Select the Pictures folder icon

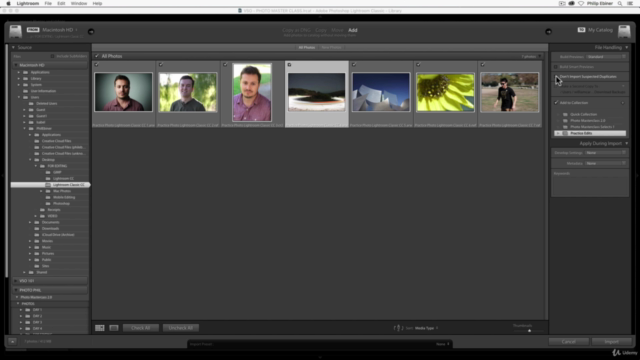point(37,253)
